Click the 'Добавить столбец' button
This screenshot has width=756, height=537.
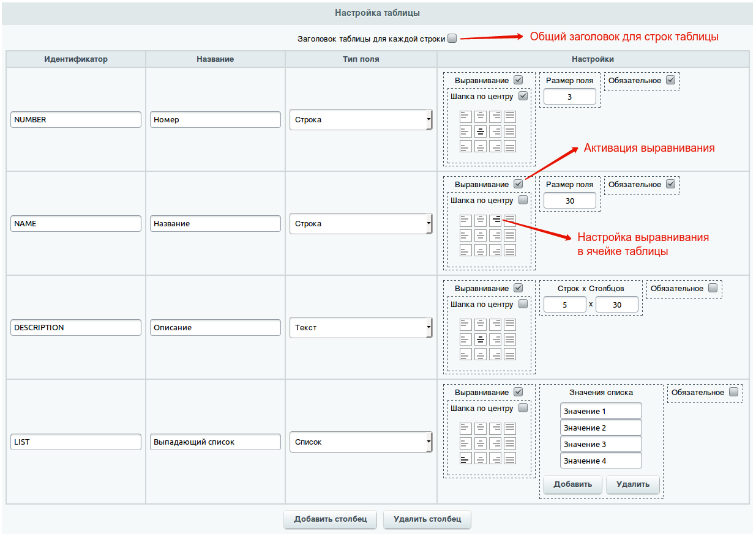[331, 519]
